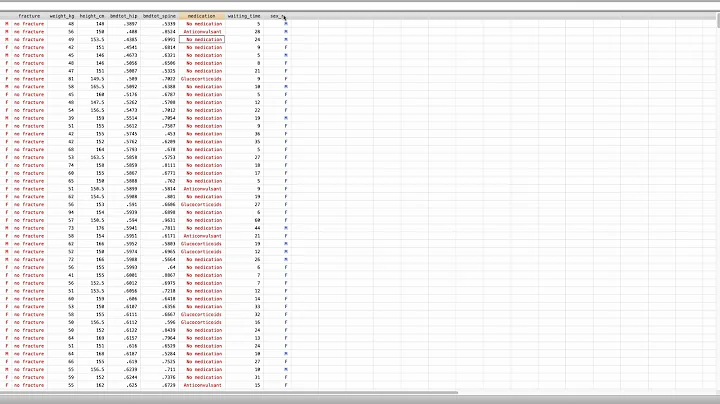
Task: Click bmdtot_hip value .619
Action: (x=132, y=362)
